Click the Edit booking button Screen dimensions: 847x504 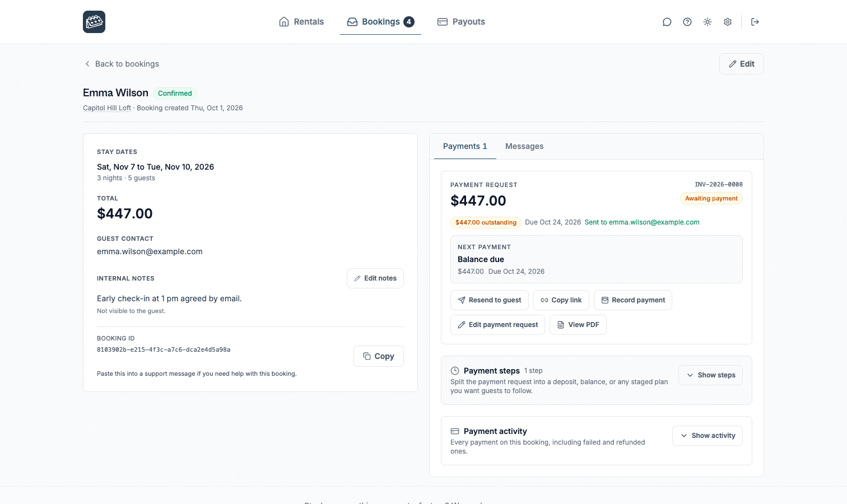click(x=741, y=64)
